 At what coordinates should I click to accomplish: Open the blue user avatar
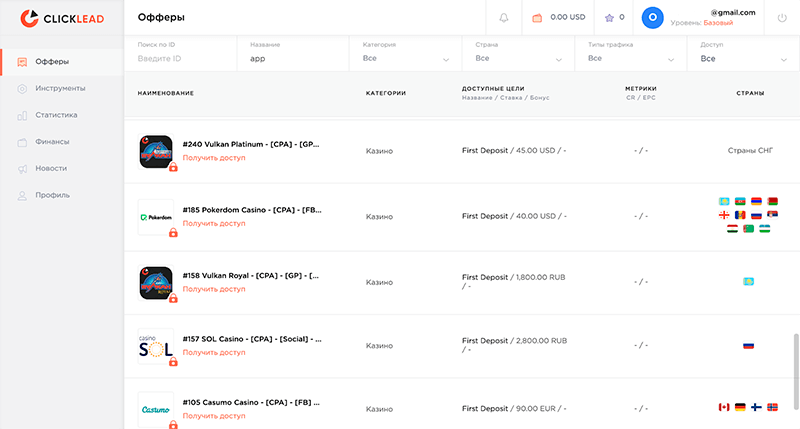pos(652,18)
